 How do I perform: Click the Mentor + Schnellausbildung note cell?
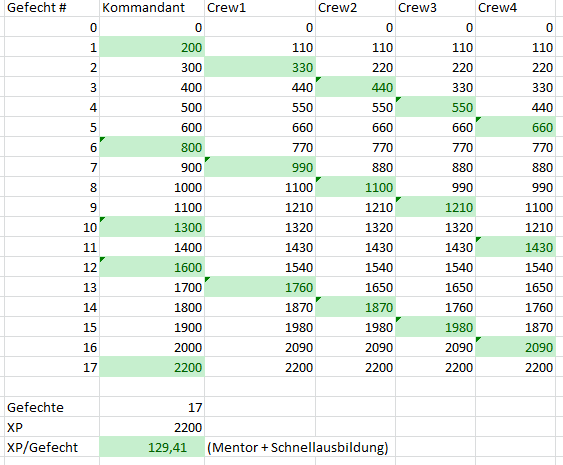click(x=298, y=447)
